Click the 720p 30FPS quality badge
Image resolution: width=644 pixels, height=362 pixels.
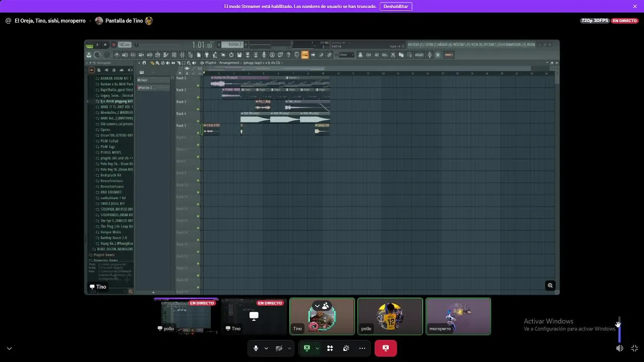click(x=595, y=21)
